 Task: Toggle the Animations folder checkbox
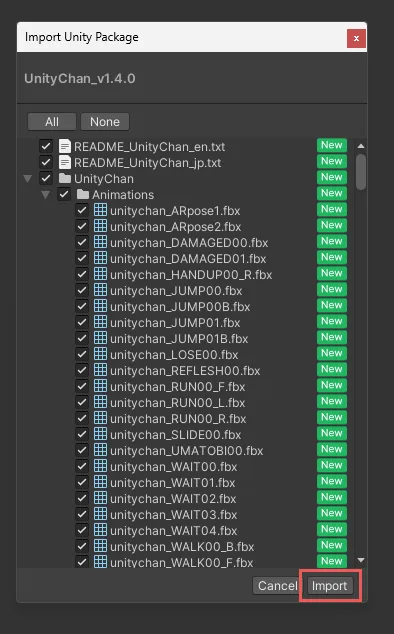tap(64, 194)
